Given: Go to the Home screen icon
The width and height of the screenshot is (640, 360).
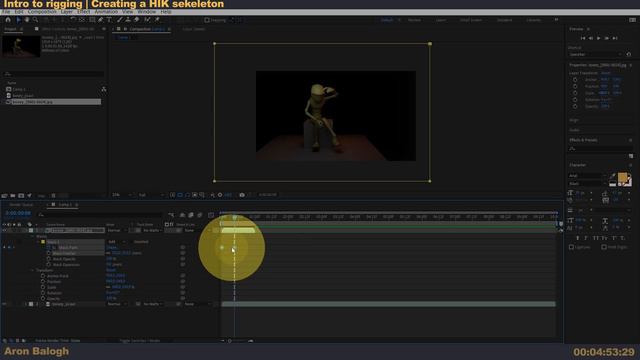Looking at the screenshot, I should (x=8, y=20).
